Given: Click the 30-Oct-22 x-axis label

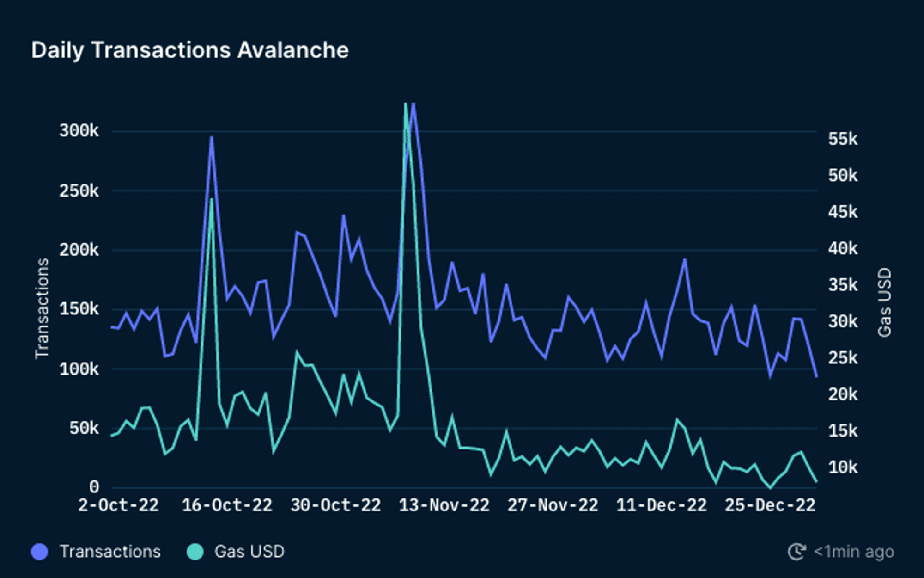Looking at the screenshot, I should coord(335,505).
